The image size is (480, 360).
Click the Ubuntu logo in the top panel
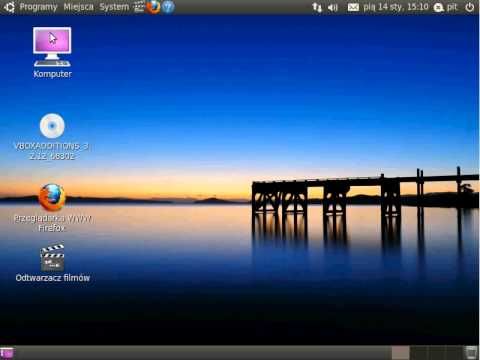[x=9, y=7]
